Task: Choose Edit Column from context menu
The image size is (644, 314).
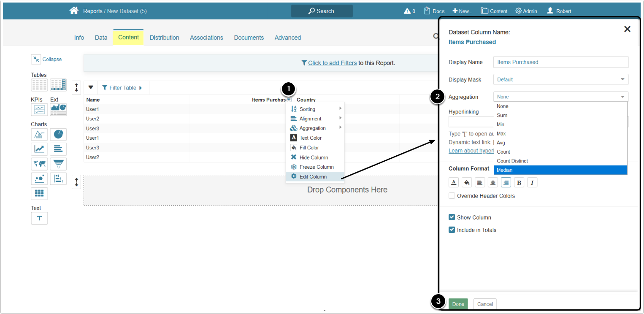Action: [313, 177]
